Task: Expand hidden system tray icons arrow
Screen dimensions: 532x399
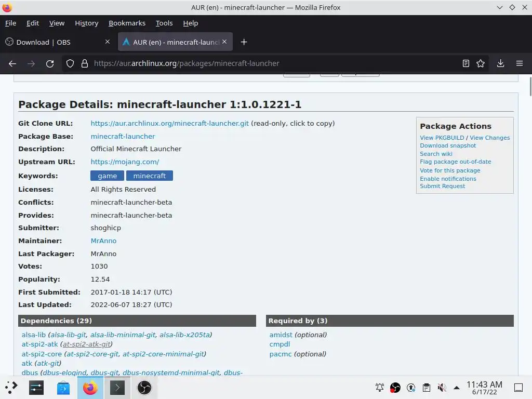Action: coord(457,388)
